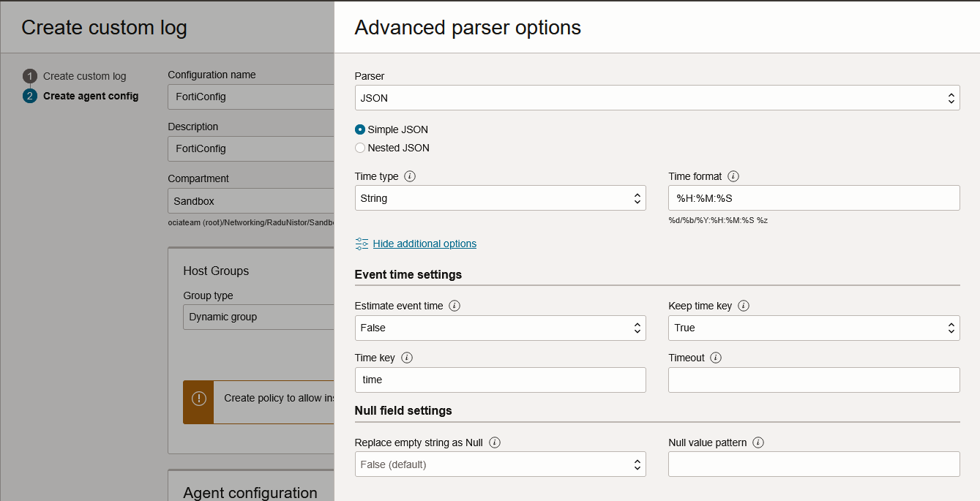Open the Keep time key dropdown

813,328
